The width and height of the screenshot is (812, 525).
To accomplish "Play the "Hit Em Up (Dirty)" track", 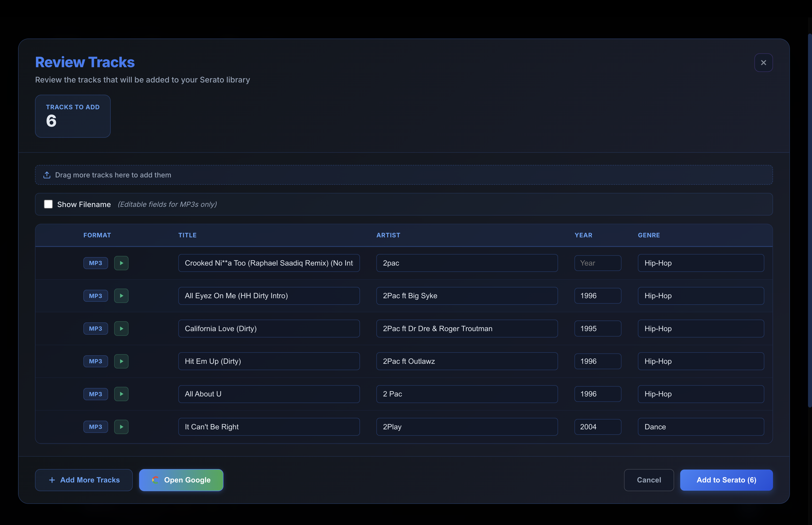I will click(x=121, y=361).
